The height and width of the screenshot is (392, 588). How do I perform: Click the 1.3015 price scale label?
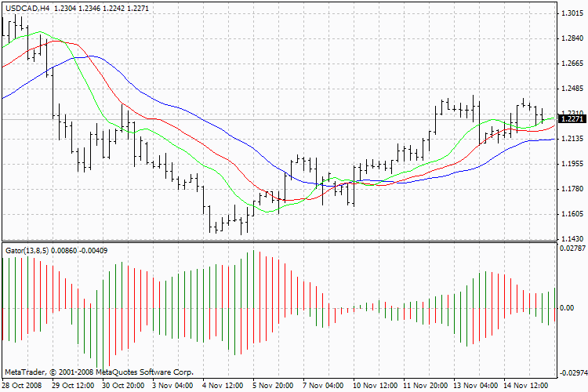tap(572, 13)
